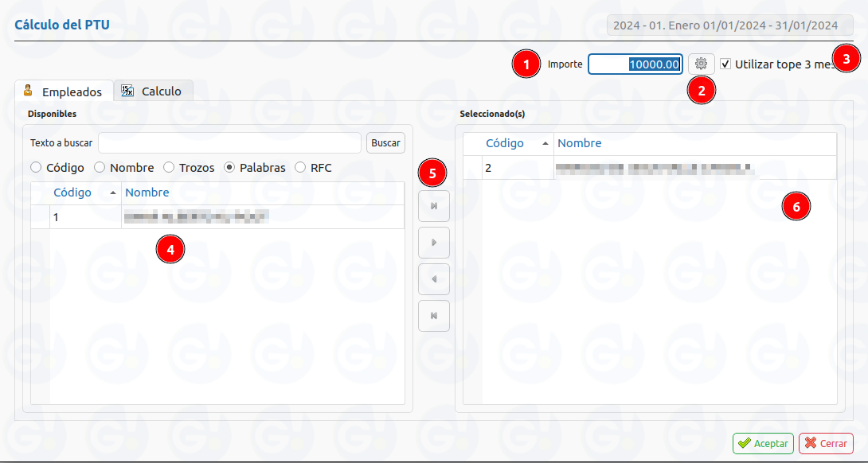This screenshot has width=868, height=463.
Task: Click the period field 2024 - 01. Enero
Action: [730, 25]
